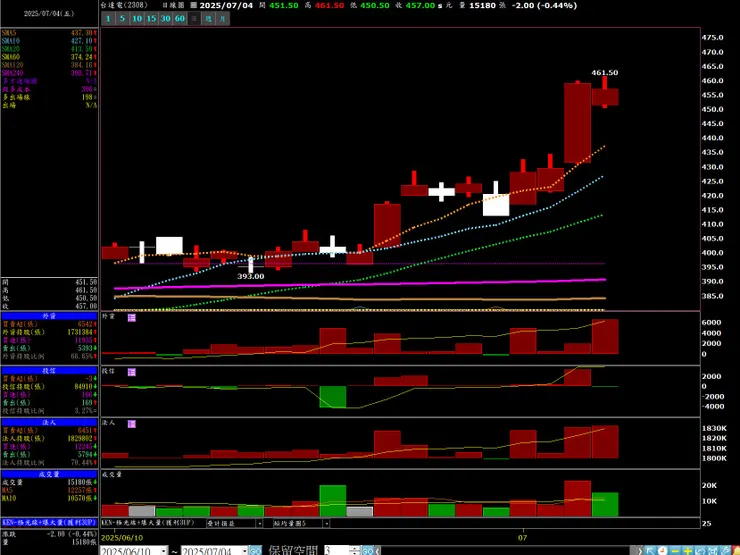Select the arrow pointer tool
Image resolution: width=740 pixels, height=555 pixels.
tap(650, 551)
